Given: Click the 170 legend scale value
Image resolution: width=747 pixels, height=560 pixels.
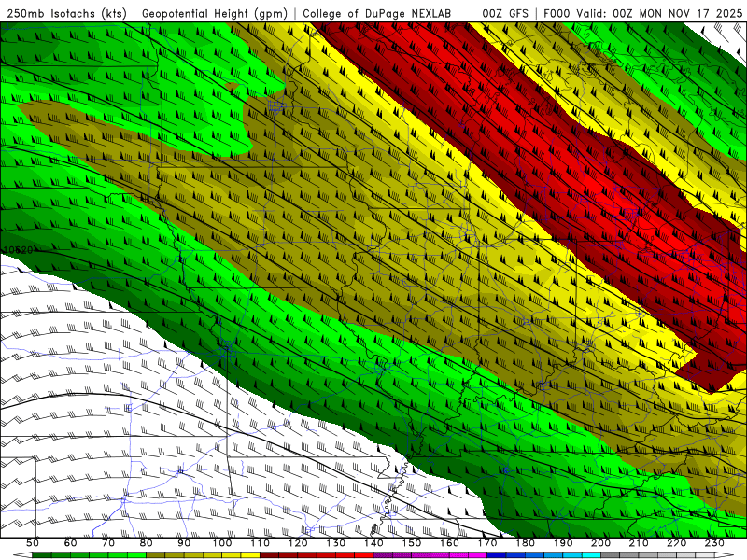Looking at the screenshot, I should pyautogui.click(x=487, y=543).
